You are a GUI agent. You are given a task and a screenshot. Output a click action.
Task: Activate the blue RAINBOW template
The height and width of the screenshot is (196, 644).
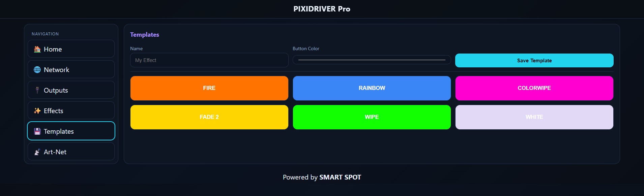372,88
